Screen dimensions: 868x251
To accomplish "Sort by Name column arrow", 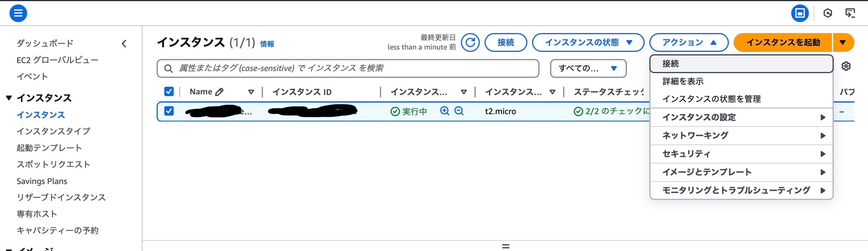I will pyautogui.click(x=251, y=92).
